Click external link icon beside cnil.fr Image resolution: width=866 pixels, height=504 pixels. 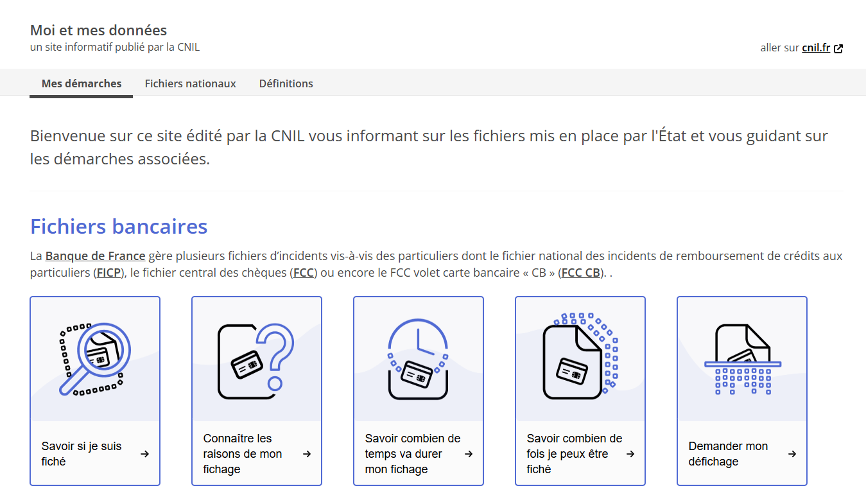click(838, 48)
